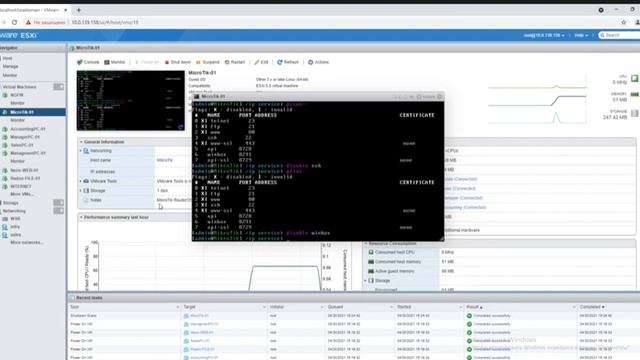Open MicroTik-01 target link in recent tasks
The image size is (640, 360).
pyautogui.click(x=199, y=316)
